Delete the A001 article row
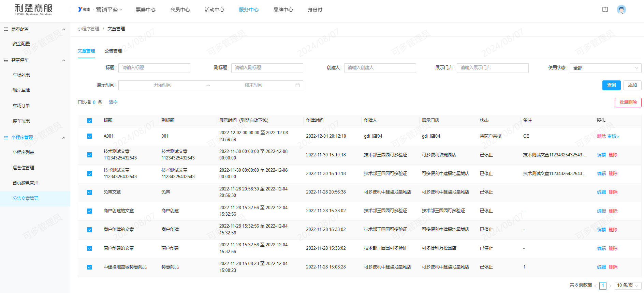 coord(601,136)
